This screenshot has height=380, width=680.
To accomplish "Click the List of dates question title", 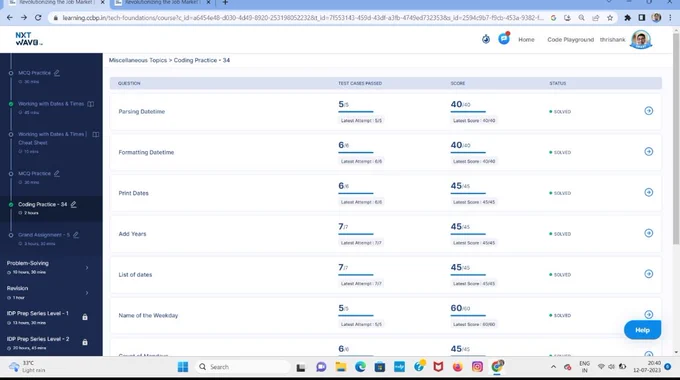I will click(135, 275).
